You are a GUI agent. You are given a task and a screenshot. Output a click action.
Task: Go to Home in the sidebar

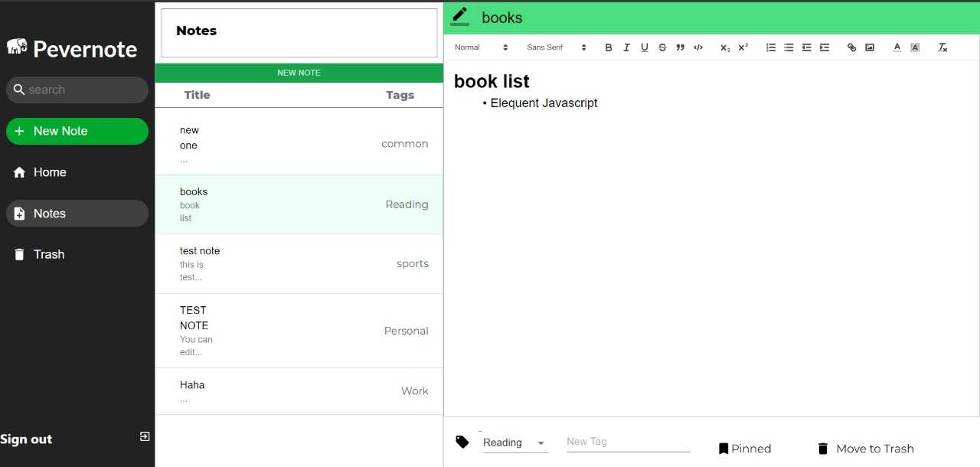[x=77, y=172]
